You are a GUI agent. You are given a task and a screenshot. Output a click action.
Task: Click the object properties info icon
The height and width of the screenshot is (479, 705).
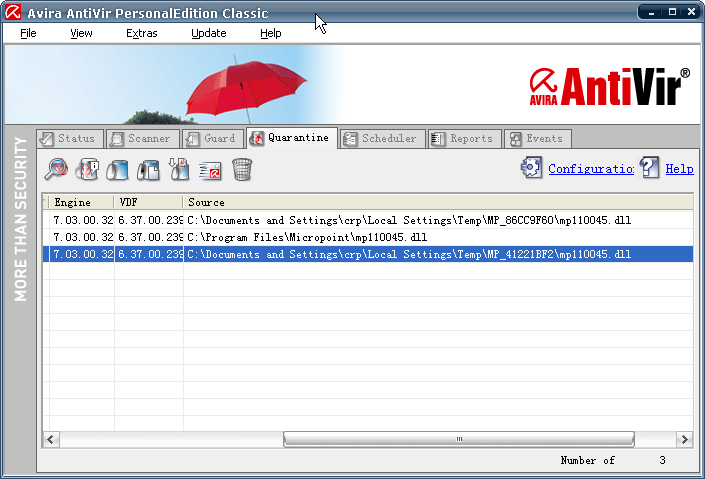pos(87,170)
